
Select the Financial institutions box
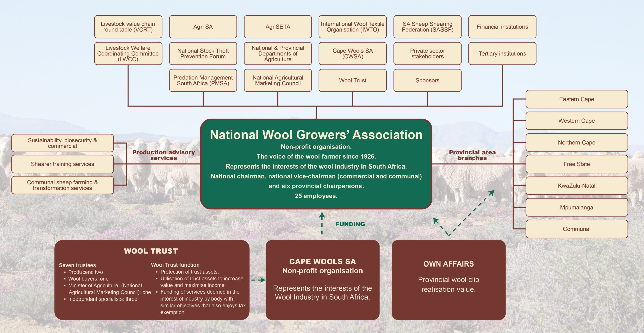click(502, 27)
